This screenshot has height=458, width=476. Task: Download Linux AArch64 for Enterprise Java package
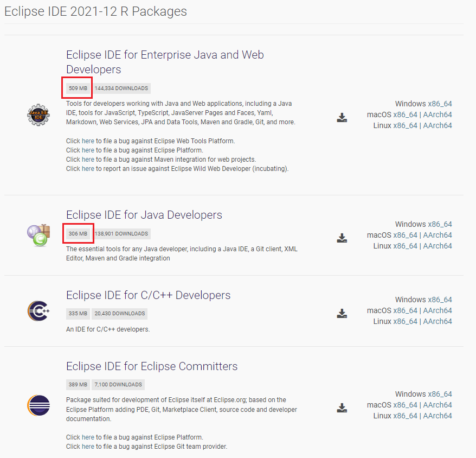tap(438, 125)
